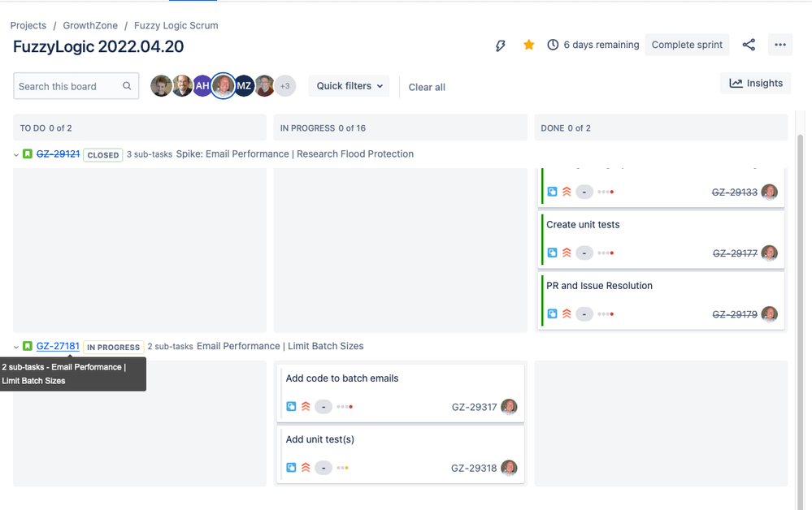Viewport: 812px width, 510px height.
Task: Click the search magnifier icon
Action: [x=127, y=86]
